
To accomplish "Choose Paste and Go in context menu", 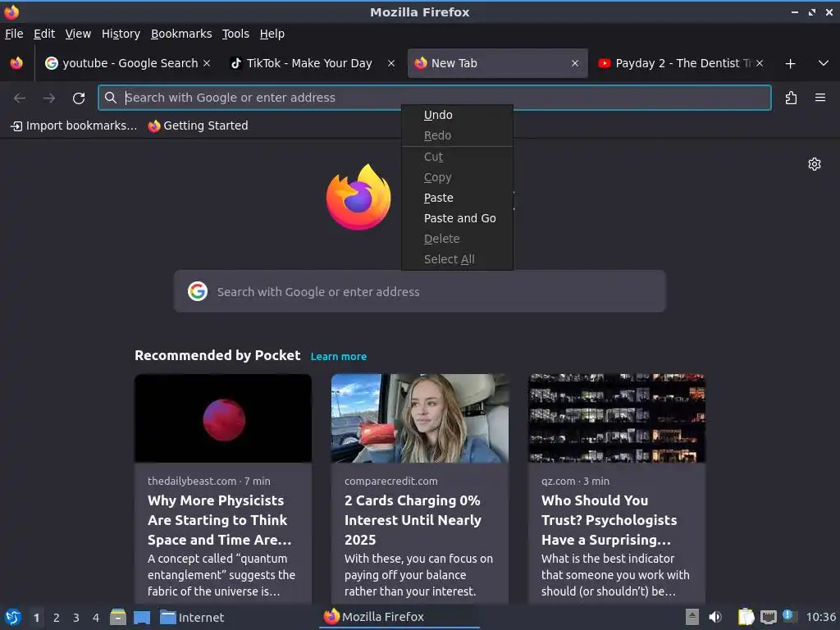I will point(457,218).
